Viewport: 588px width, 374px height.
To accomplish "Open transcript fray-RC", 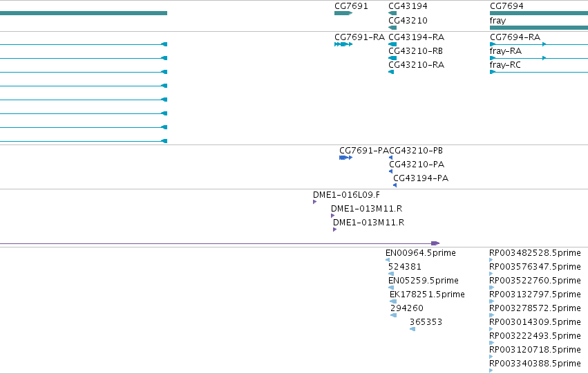I will [505, 65].
